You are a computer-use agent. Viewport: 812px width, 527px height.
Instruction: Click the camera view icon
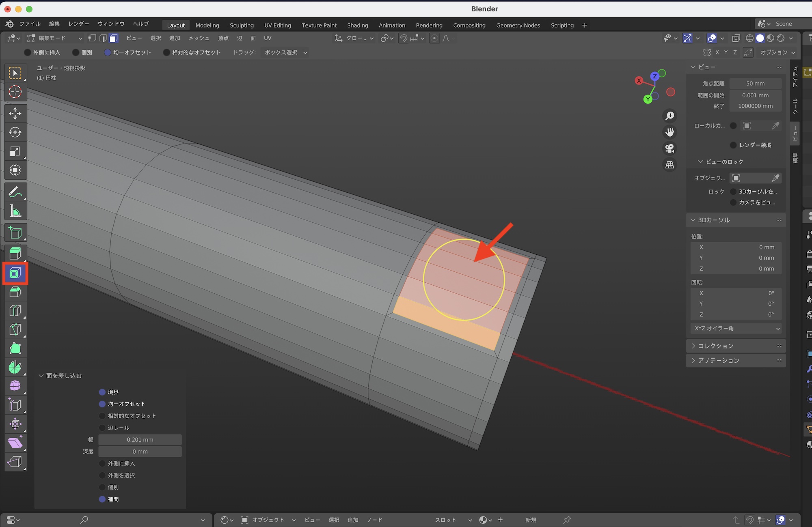[669, 148]
